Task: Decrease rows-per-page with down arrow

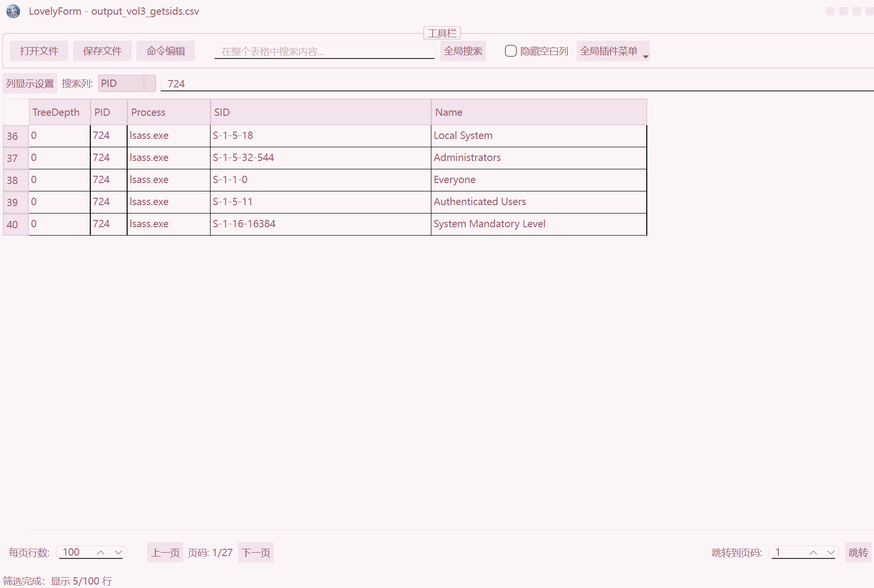Action: (x=118, y=553)
